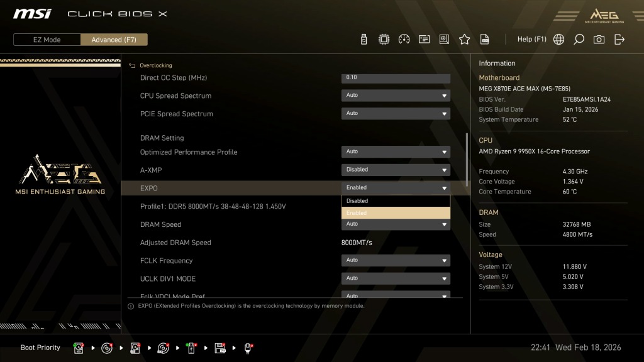The image size is (644, 362).
Task: Click DRAM Size 32768 MB value
Action: tap(577, 224)
